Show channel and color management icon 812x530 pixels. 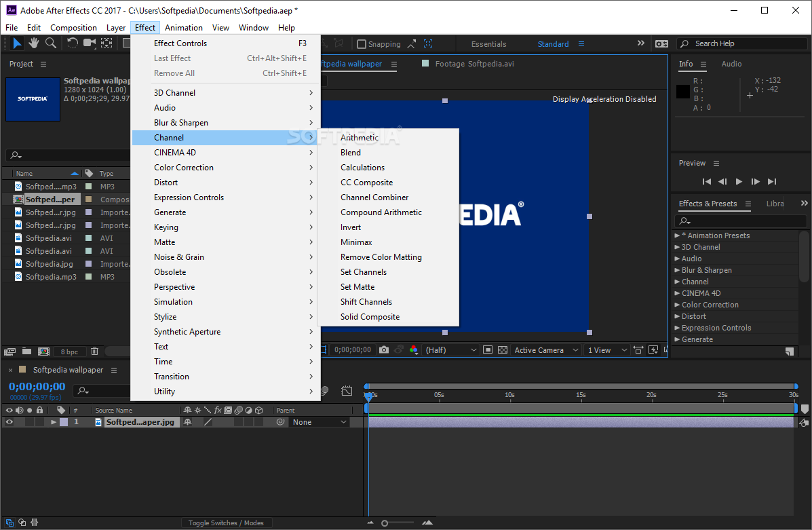click(413, 350)
